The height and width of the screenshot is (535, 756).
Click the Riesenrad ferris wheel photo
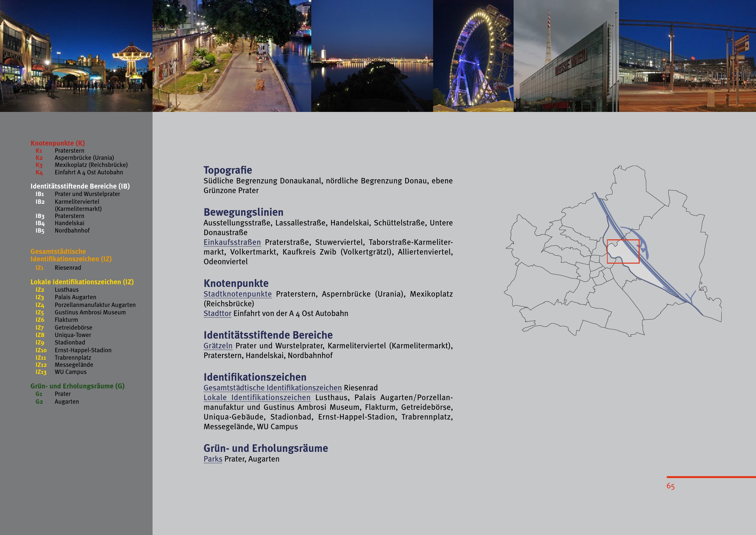[473, 56]
